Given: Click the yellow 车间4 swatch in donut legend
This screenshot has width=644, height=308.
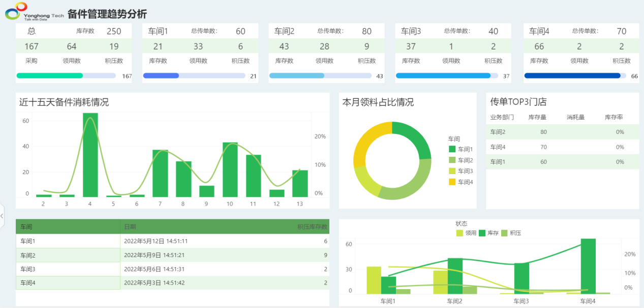Looking at the screenshot, I should click(452, 182).
